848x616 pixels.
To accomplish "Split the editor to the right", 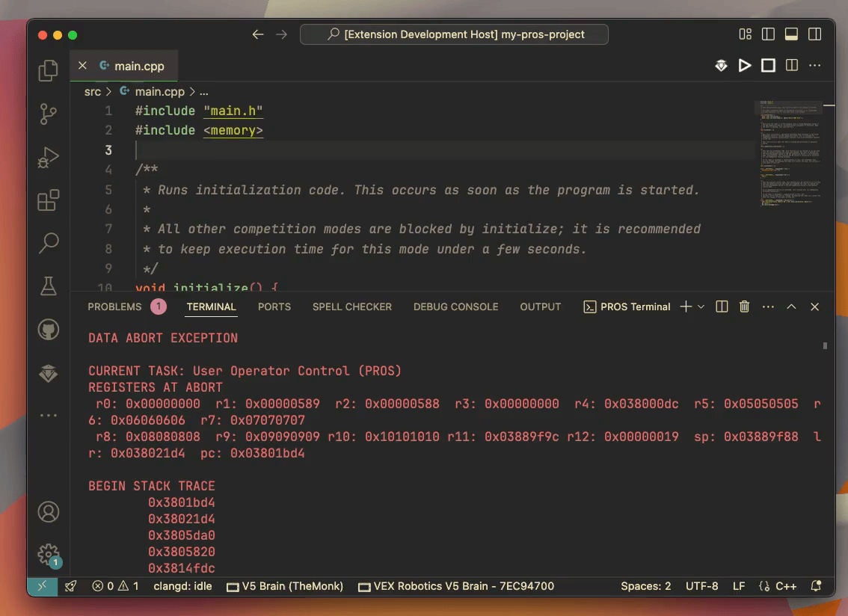I will (x=792, y=66).
